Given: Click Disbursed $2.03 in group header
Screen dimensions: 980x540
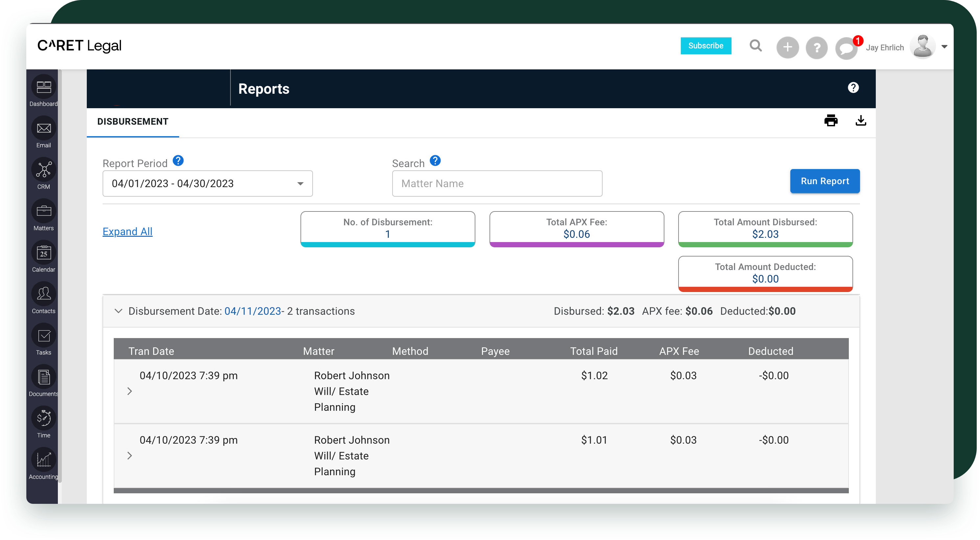Looking at the screenshot, I should (594, 311).
